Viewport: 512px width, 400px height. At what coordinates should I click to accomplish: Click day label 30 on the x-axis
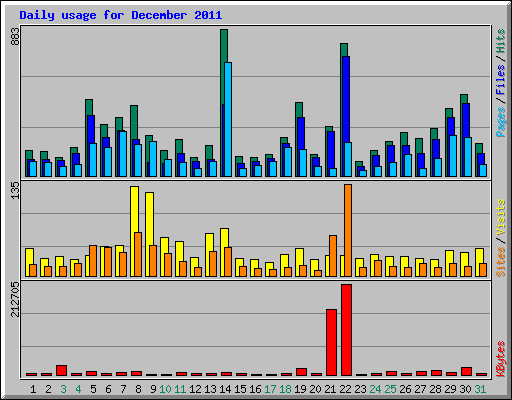click(465, 389)
